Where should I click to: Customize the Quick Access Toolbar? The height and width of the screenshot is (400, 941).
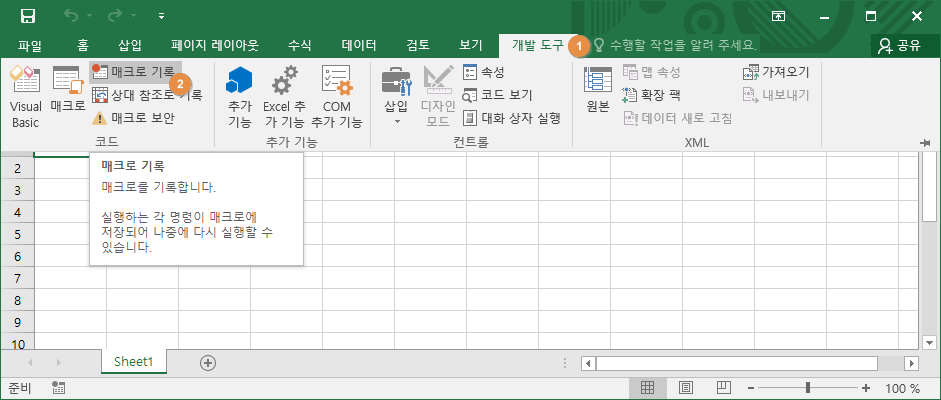[x=161, y=16]
